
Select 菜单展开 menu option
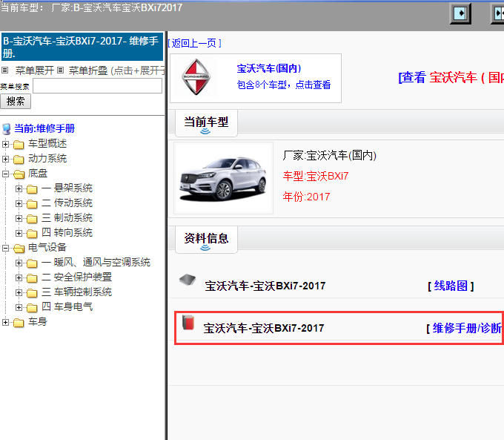click(34, 70)
